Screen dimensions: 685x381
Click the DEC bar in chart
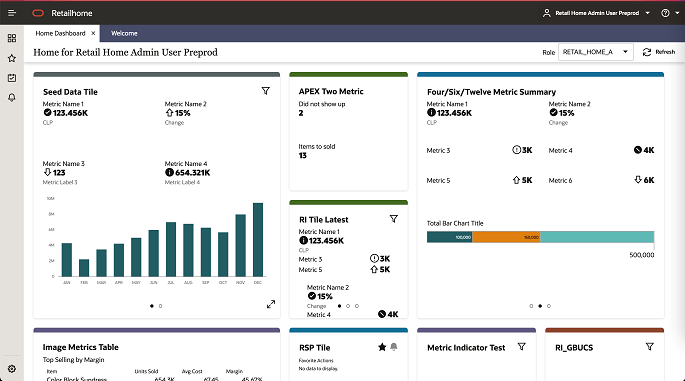click(x=258, y=239)
